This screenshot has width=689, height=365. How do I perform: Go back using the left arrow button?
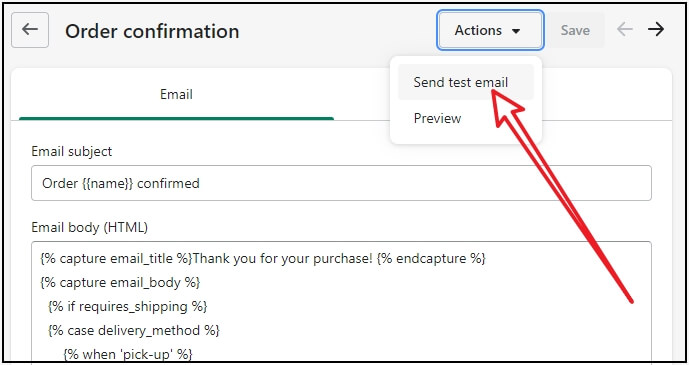pyautogui.click(x=30, y=30)
